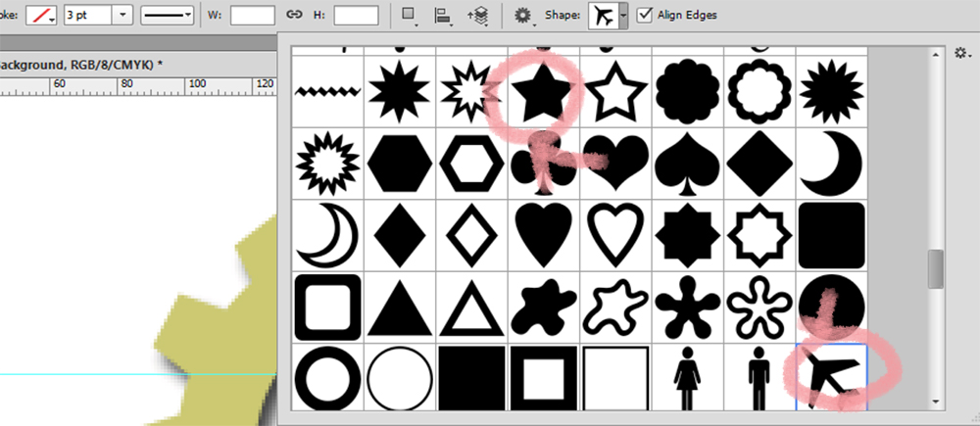Image resolution: width=980 pixels, height=426 pixels.
Task: Select the female person symbol shape
Action: [688, 378]
